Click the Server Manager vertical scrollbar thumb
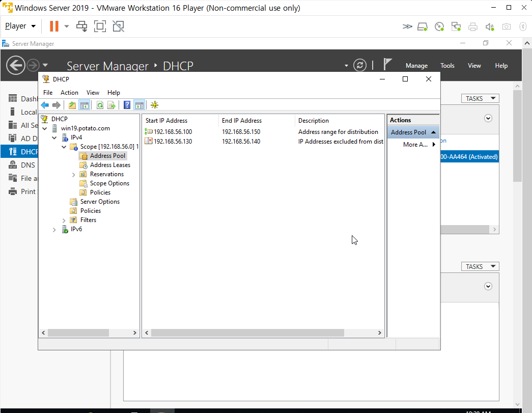Screen dimensions: 532x413 517,136
